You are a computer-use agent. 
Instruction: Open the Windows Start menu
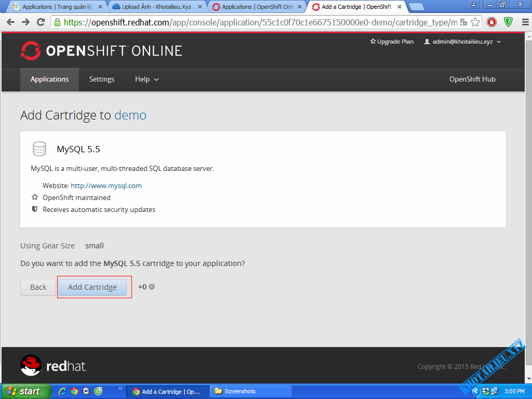point(25,391)
